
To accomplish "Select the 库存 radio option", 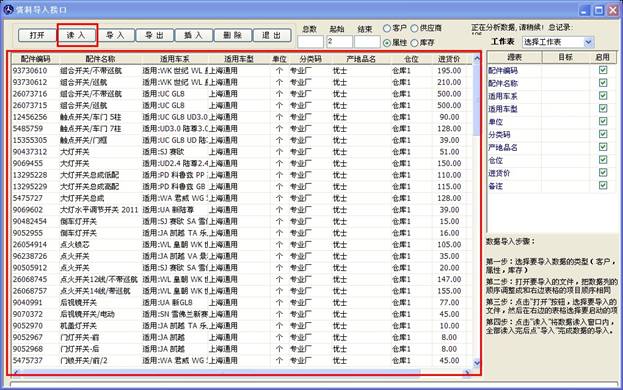I will click(x=414, y=42).
